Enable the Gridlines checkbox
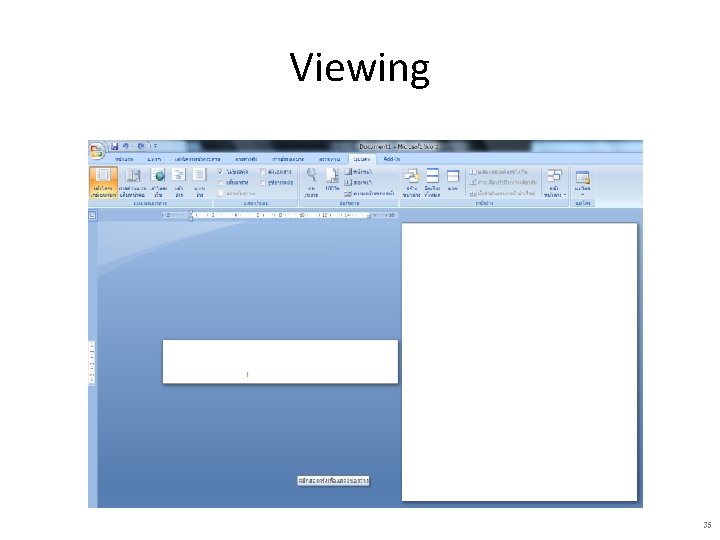This screenshot has height=540, width=720. [220, 182]
